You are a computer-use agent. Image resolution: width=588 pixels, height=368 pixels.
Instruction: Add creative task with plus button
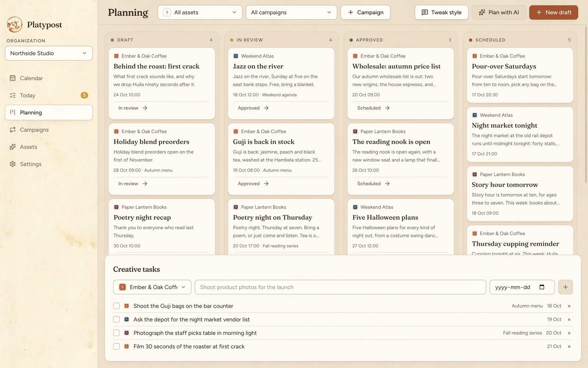565,287
